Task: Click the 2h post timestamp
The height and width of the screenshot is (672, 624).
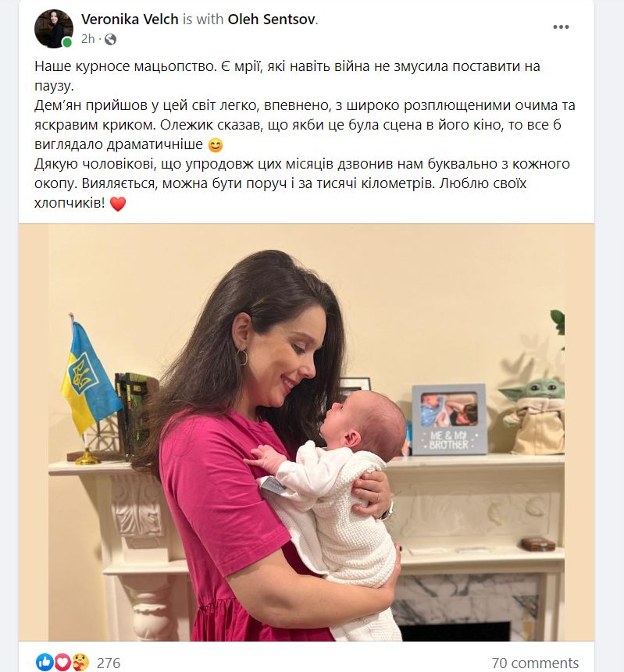Action: (88, 39)
